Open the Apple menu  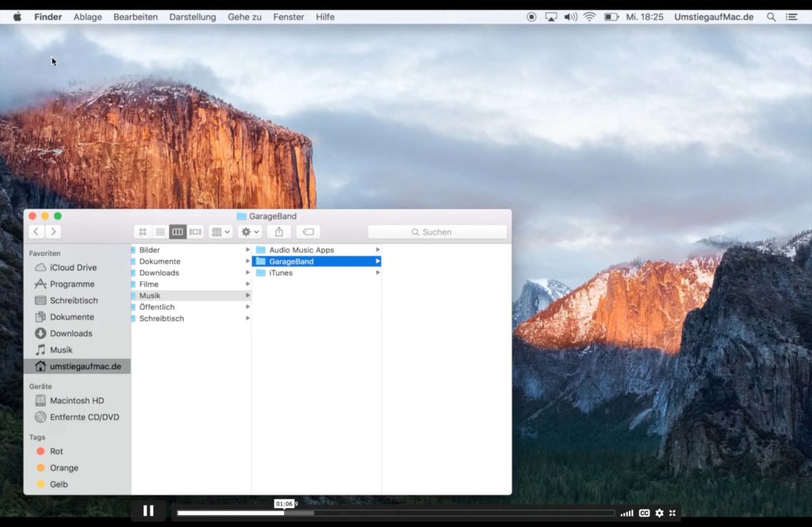[x=17, y=17]
